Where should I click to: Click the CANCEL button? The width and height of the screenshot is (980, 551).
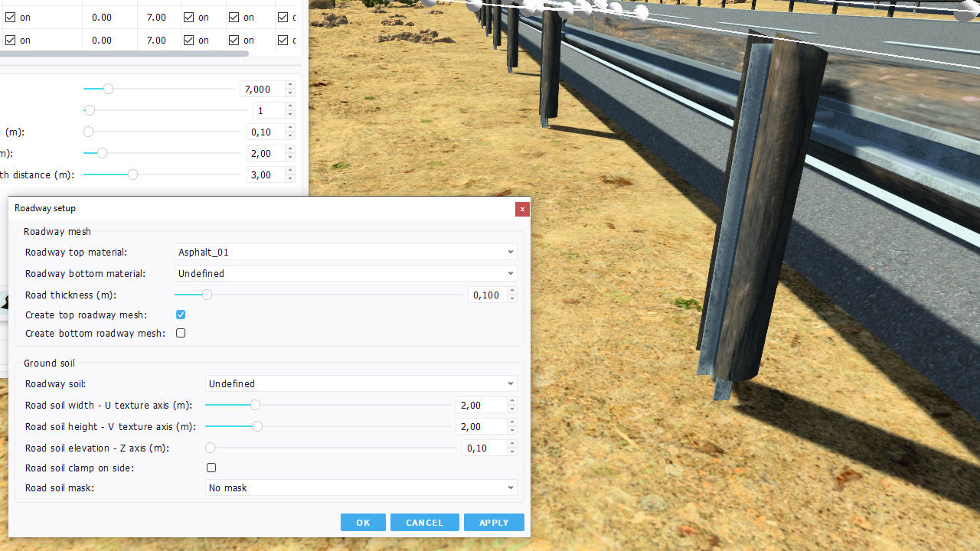click(424, 523)
